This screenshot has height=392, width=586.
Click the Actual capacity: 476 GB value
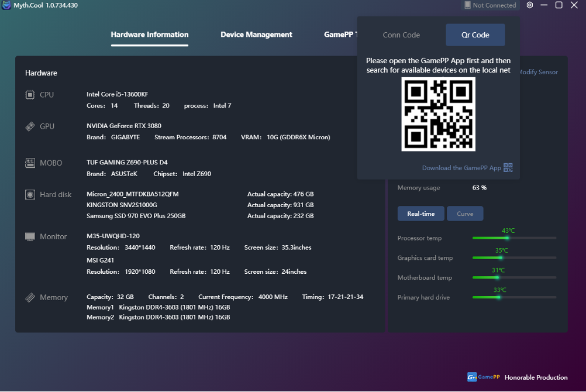280,194
